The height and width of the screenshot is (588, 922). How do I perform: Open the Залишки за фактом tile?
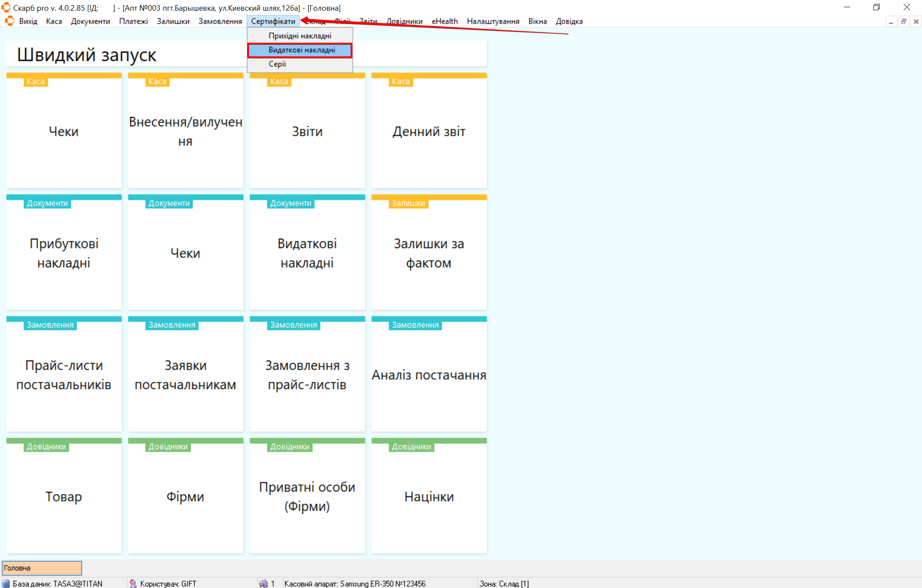[x=429, y=253]
